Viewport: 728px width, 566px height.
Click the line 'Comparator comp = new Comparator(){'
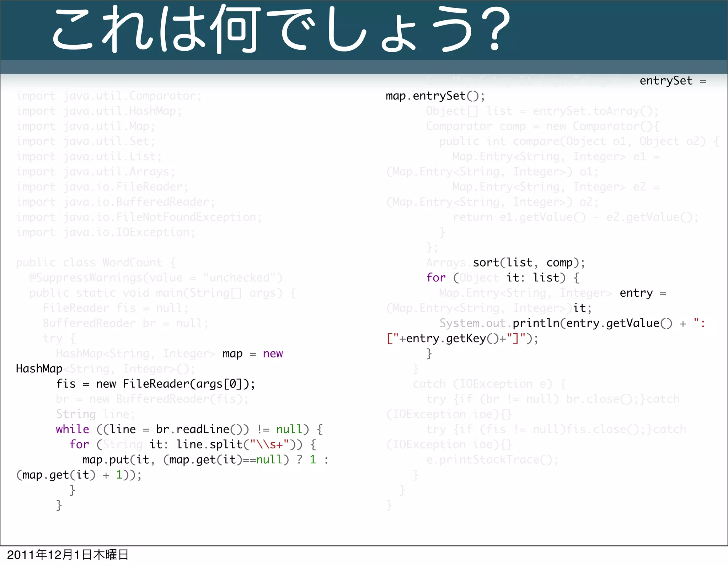[x=542, y=126]
